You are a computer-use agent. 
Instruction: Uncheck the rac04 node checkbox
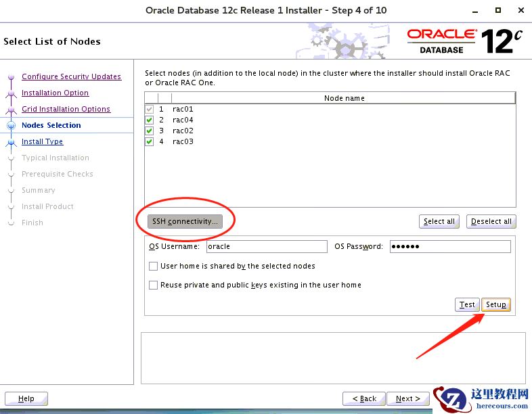coord(149,120)
